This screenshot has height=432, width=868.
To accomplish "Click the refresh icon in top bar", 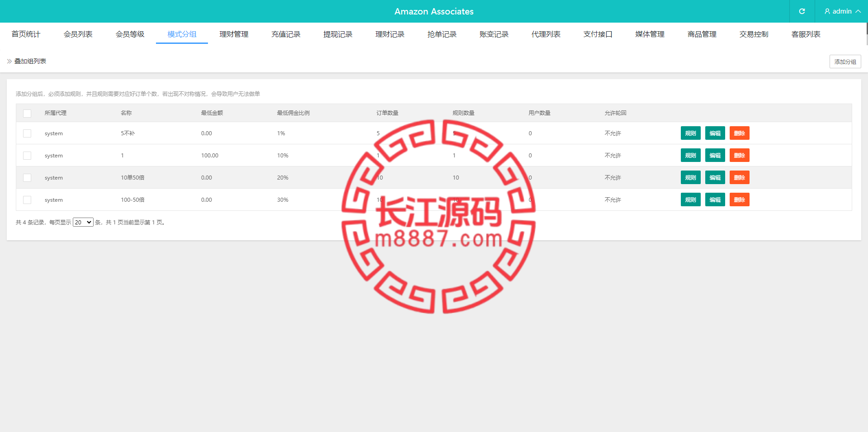I will tap(802, 11).
